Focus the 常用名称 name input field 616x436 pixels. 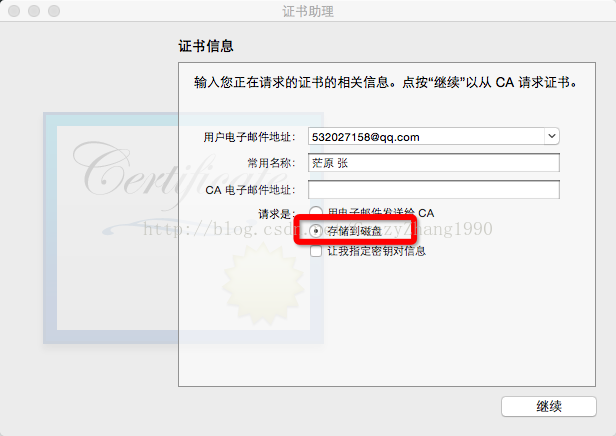tap(434, 163)
